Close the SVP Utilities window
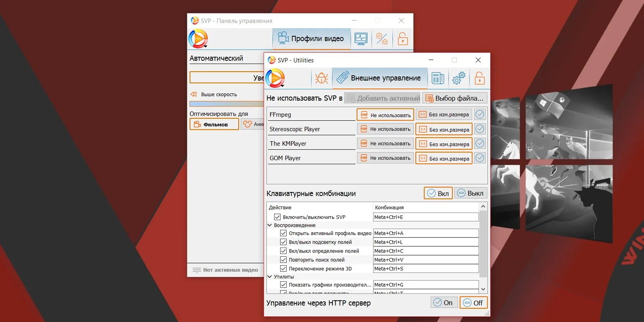Screen dimensions: 644x322 click(478, 60)
